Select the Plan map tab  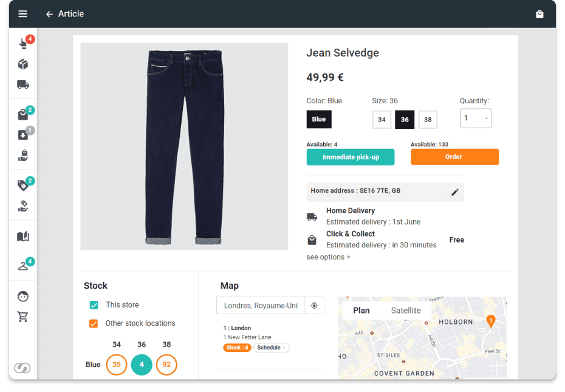pos(361,311)
